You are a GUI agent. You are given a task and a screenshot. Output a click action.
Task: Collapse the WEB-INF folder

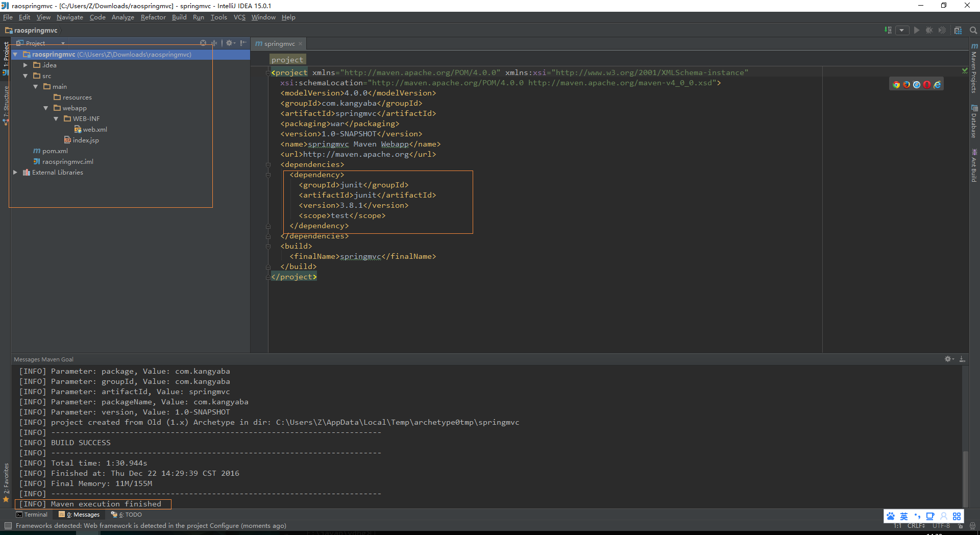click(x=56, y=118)
